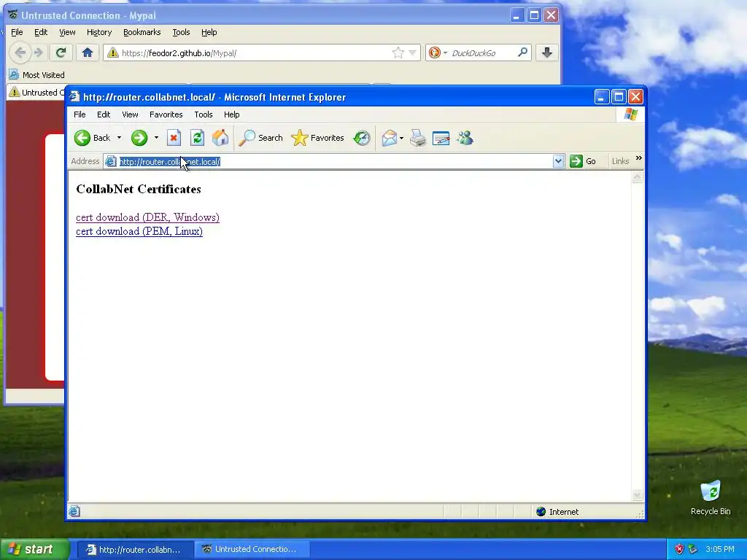Click the red security shield tray icon
Image resolution: width=747 pixels, height=560 pixels.
point(679,550)
